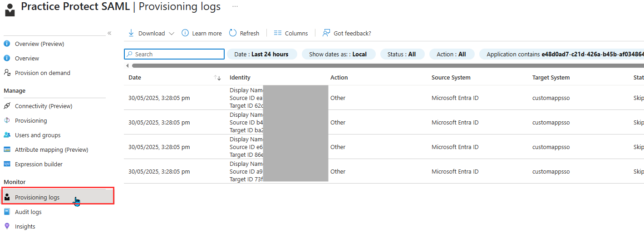Open Got feedback? link
Viewport: 644px width, 234px height.
click(352, 34)
